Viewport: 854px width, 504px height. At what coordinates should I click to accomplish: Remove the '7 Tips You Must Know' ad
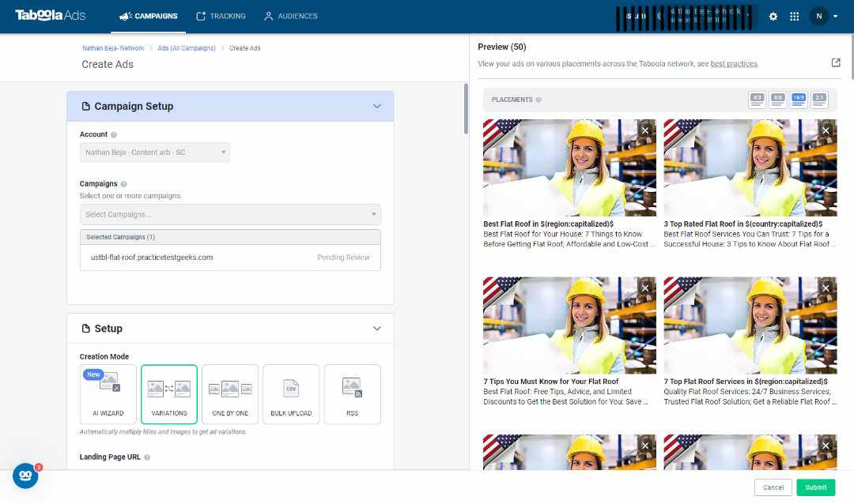coord(645,288)
